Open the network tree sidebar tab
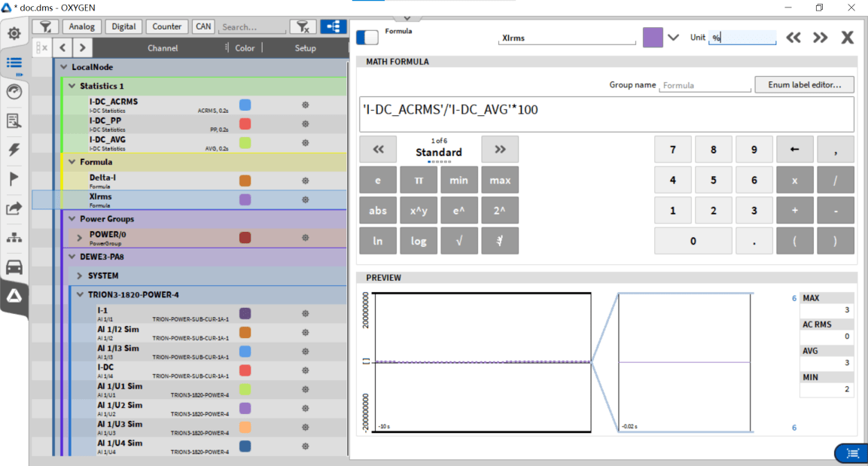 pyautogui.click(x=14, y=238)
